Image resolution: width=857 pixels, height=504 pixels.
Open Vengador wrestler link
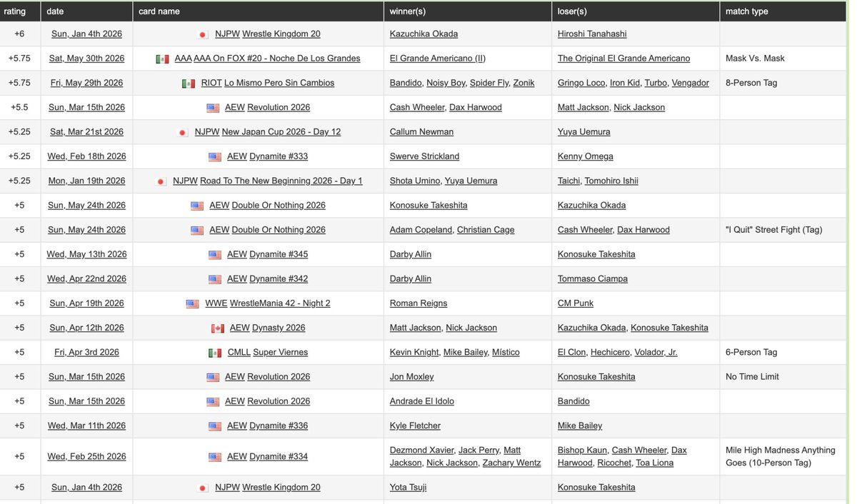(691, 83)
